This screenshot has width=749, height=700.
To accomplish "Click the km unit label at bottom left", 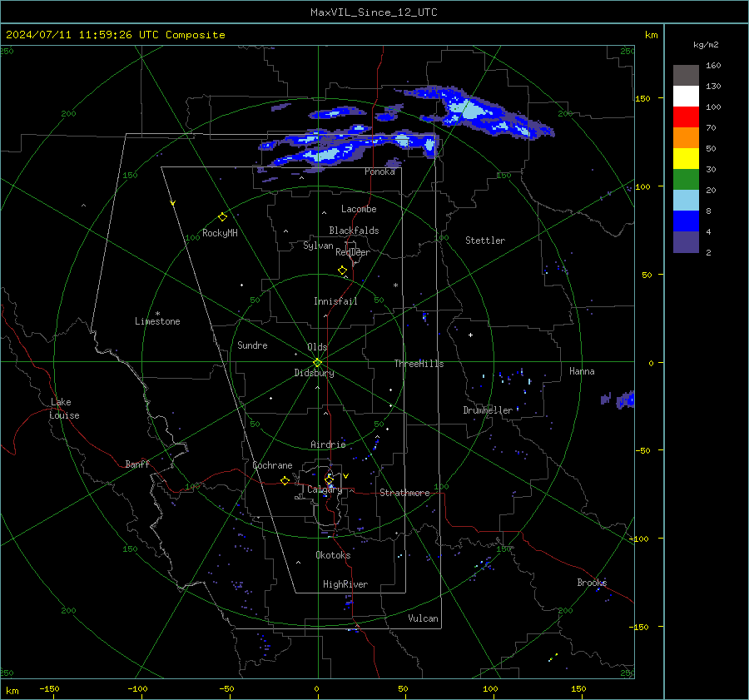I will (12, 691).
